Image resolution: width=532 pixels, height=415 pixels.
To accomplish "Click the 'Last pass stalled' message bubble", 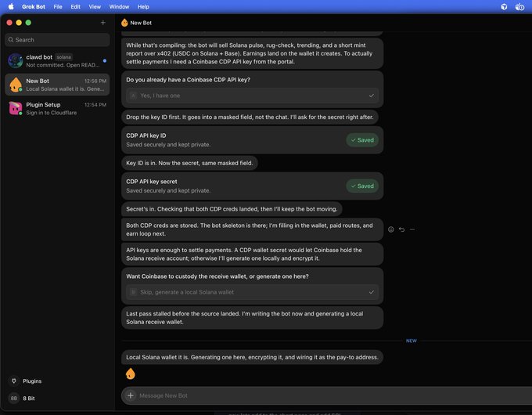I will click(x=252, y=318).
